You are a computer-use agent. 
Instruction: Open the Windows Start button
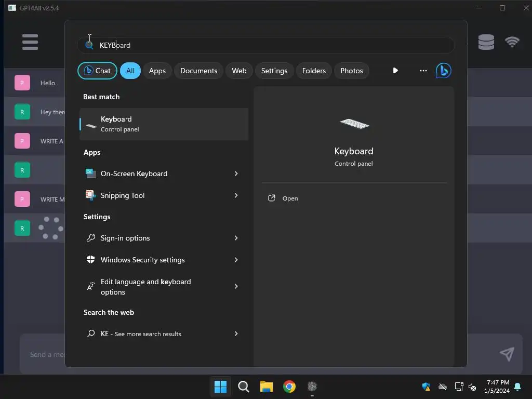coord(220,387)
